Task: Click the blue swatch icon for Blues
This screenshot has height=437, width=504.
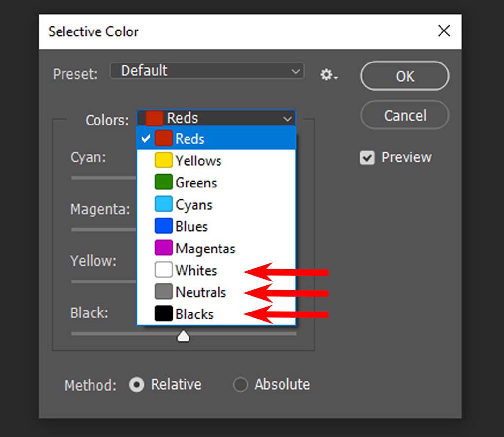Action: click(x=163, y=226)
